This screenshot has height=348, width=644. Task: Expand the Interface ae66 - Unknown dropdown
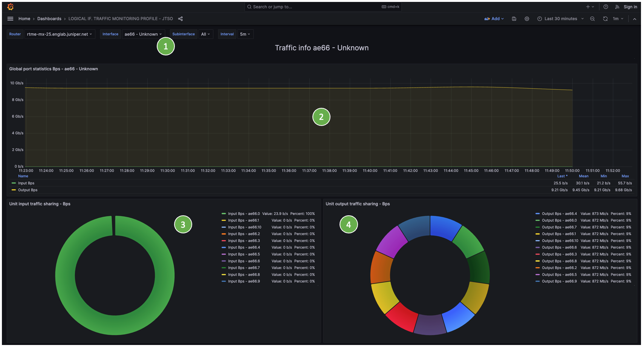point(143,34)
